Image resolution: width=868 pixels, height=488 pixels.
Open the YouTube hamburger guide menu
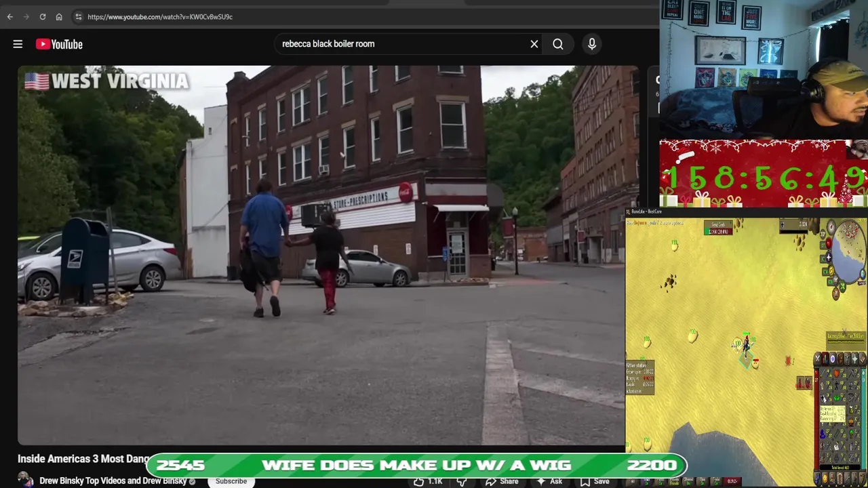pos(18,44)
